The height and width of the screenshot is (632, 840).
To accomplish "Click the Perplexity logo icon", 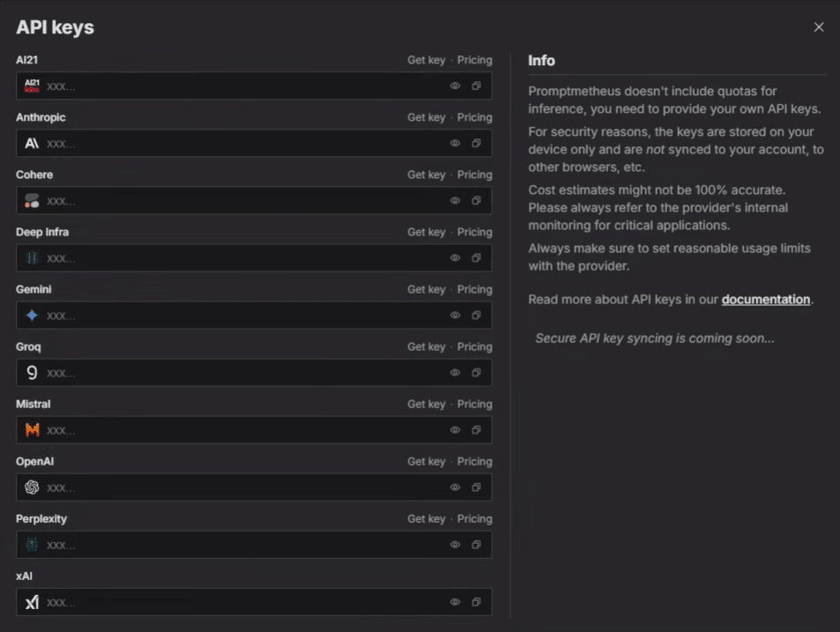I will tap(32, 544).
